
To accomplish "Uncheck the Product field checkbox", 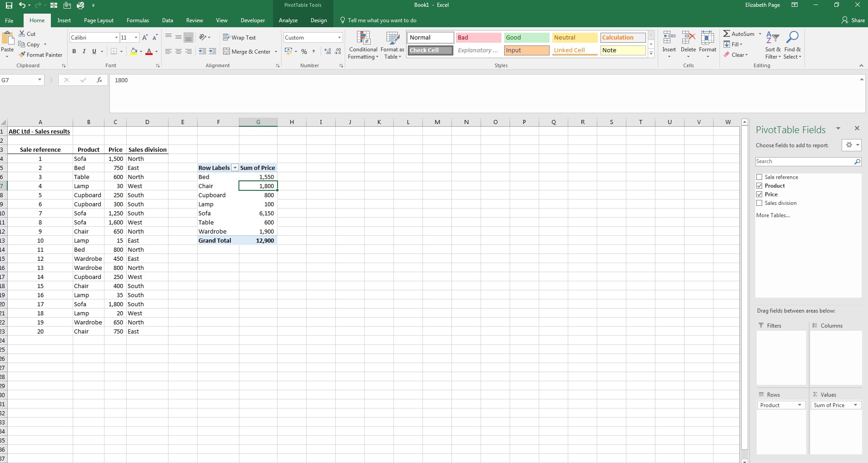I will (x=759, y=185).
